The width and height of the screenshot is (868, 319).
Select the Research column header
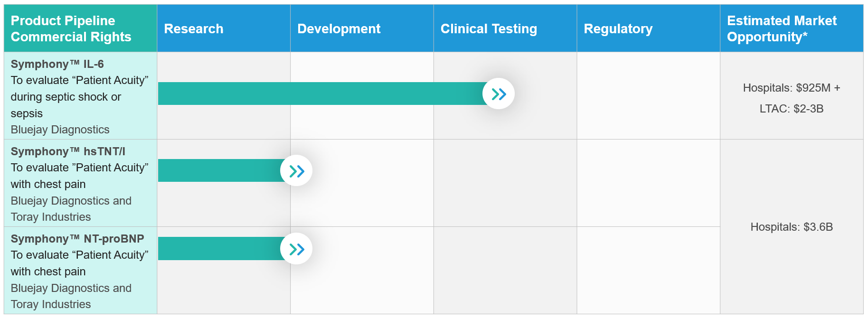224,28
